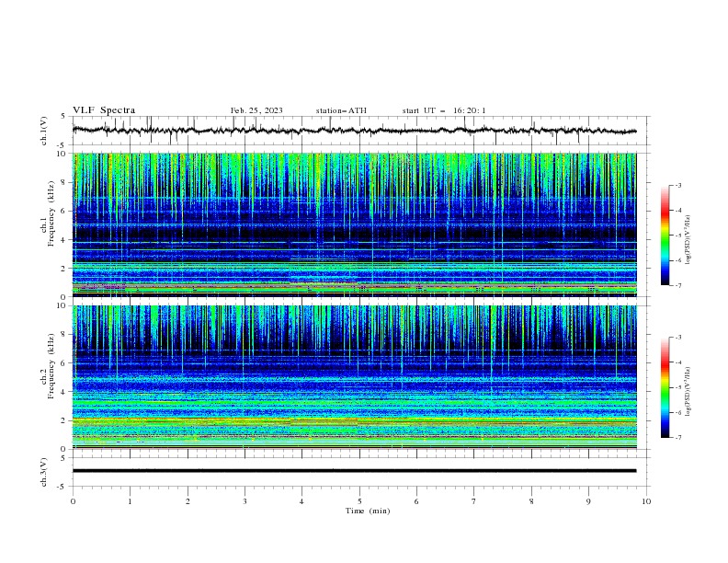Click the "-7" tick on ch.2 colorbar

pos(677,438)
